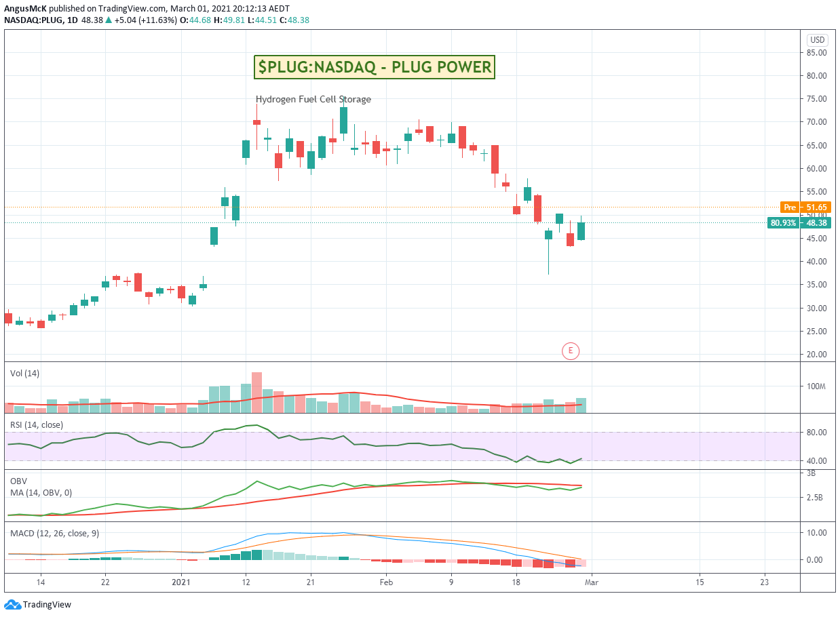This screenshot has width=840, height=617.
Task: Click the 2021 date axis label
Action: (x=181, y=582)
